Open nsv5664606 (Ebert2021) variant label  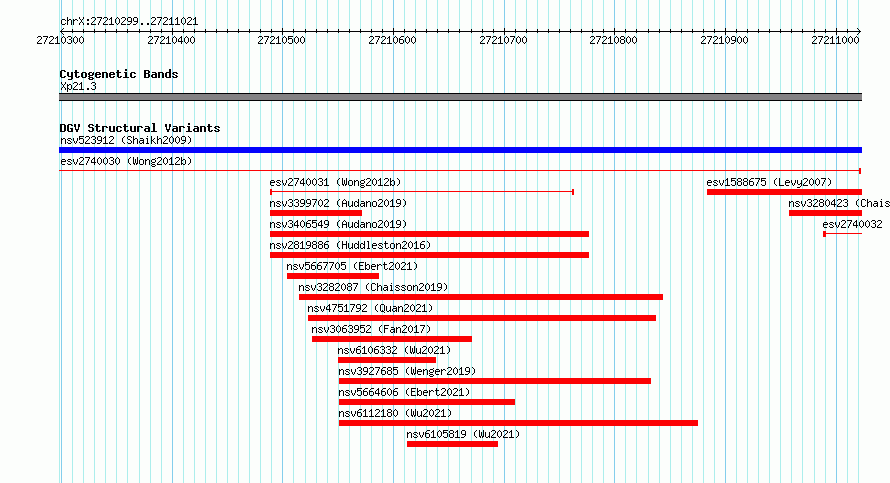coord(404,392)
